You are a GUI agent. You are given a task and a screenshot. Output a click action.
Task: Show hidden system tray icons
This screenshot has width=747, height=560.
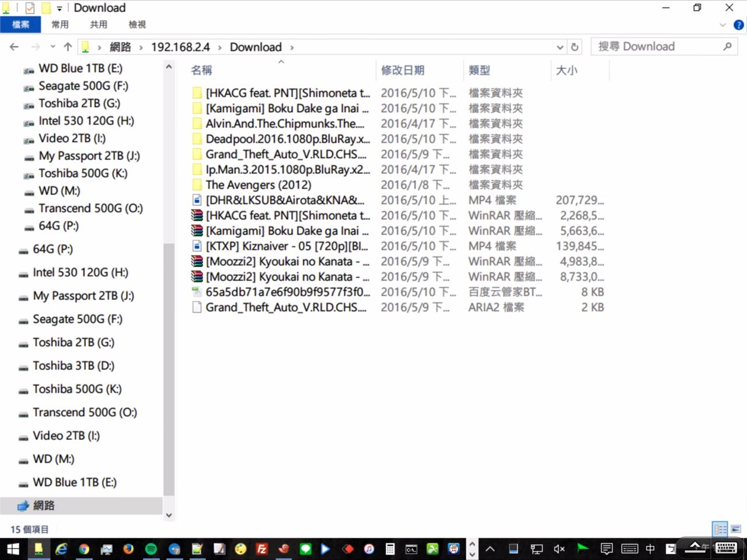click(x=490, y=549)
